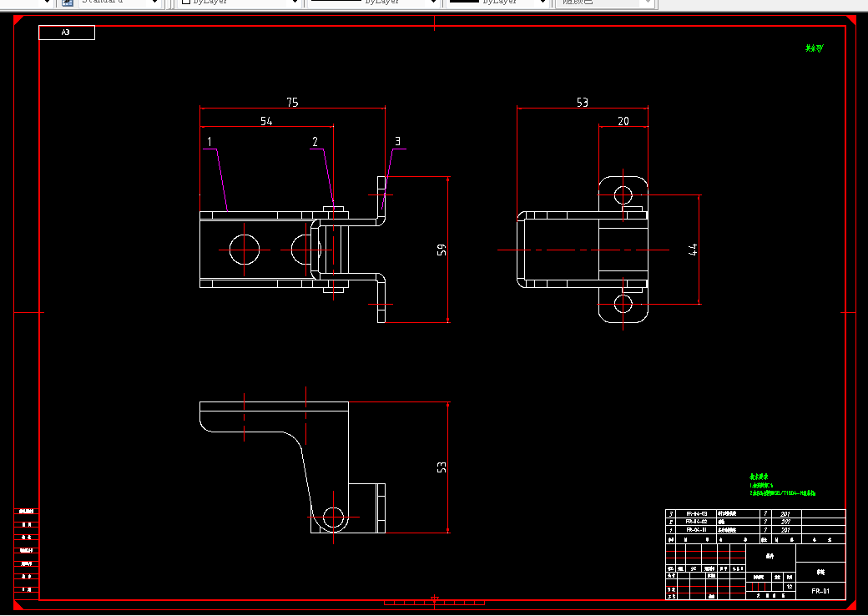Select the 75 overall length dimension

click(x=292, y=103)
